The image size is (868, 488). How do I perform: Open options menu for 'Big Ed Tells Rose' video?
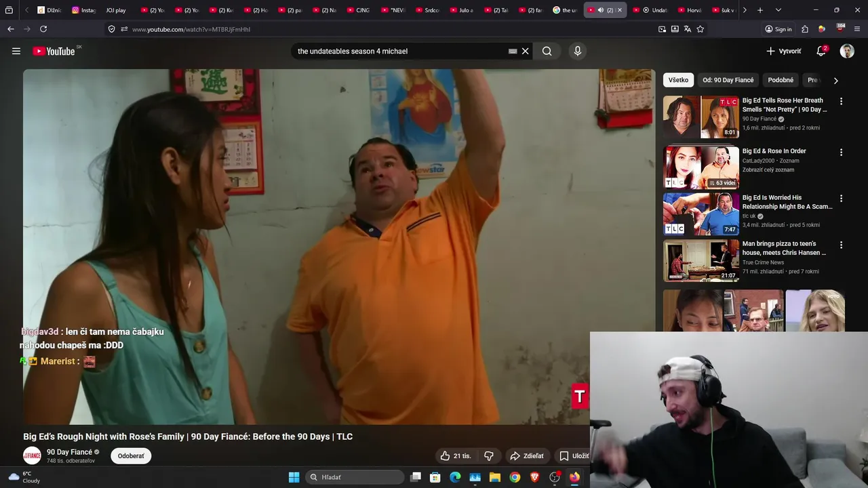841,102
